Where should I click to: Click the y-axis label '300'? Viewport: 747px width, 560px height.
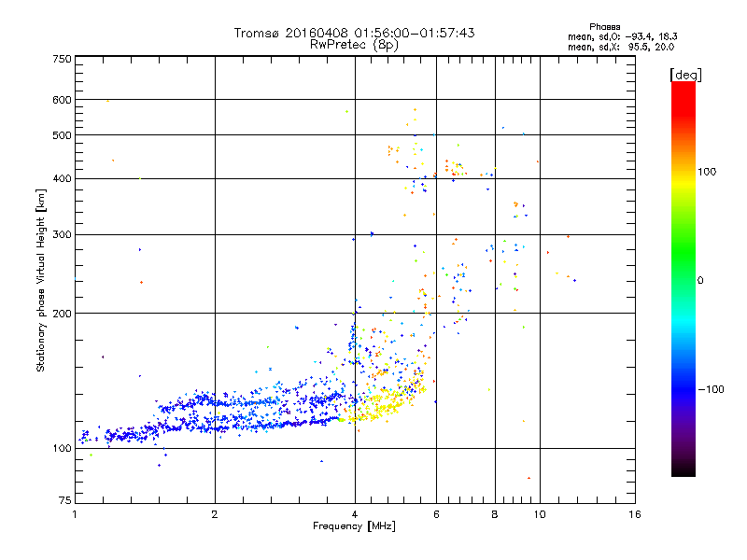(x=62, y=235)
